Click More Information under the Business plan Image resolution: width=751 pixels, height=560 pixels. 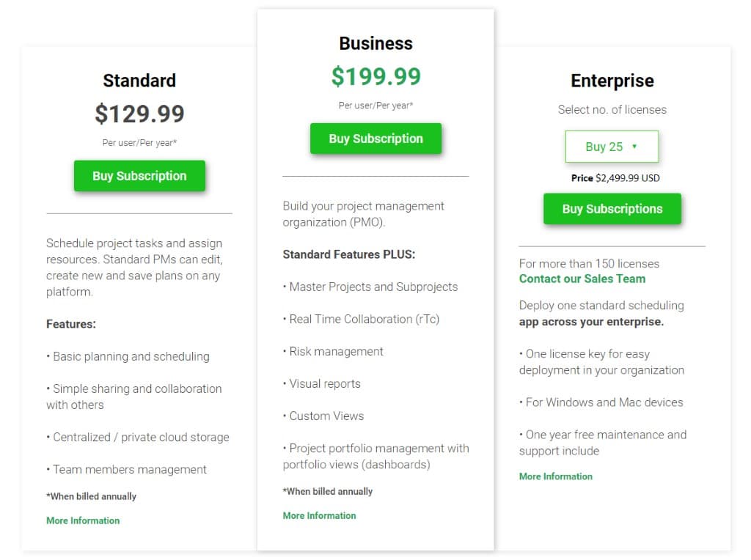pyautogui.click(x=319, y=515)
